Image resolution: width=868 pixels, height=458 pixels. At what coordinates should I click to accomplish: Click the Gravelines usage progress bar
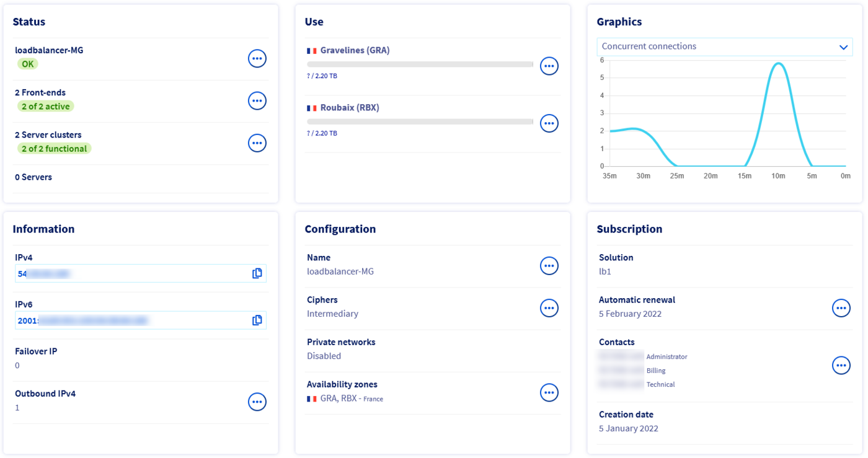420,64
